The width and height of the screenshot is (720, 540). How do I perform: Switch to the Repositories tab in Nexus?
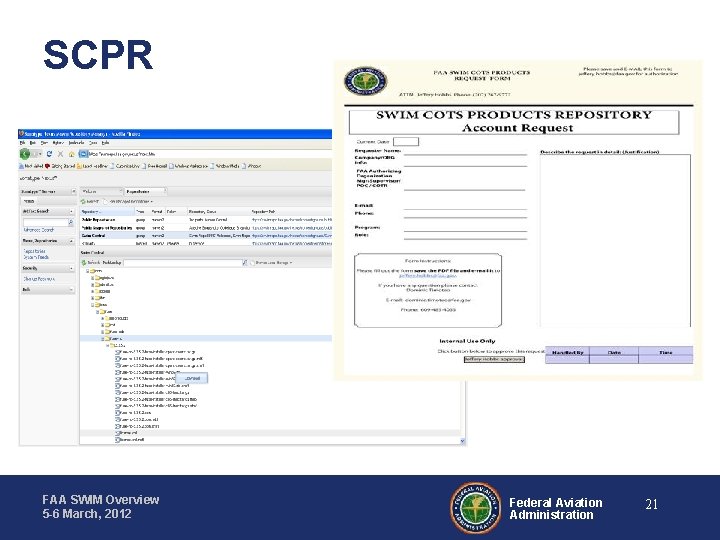(145, 191)
